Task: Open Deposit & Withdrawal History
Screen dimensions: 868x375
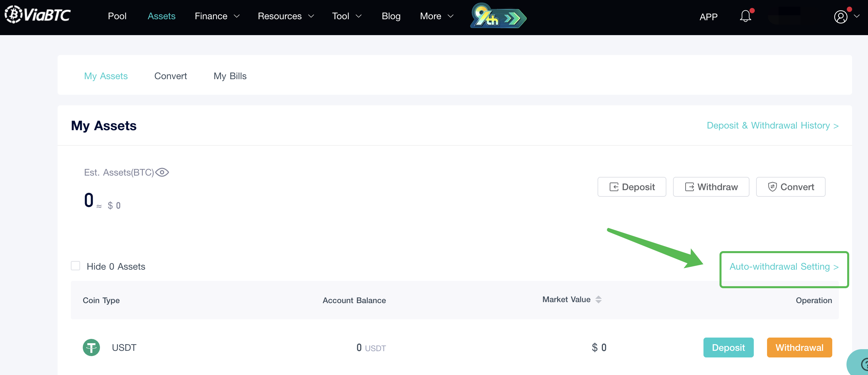Action: (x=772, y=126)
